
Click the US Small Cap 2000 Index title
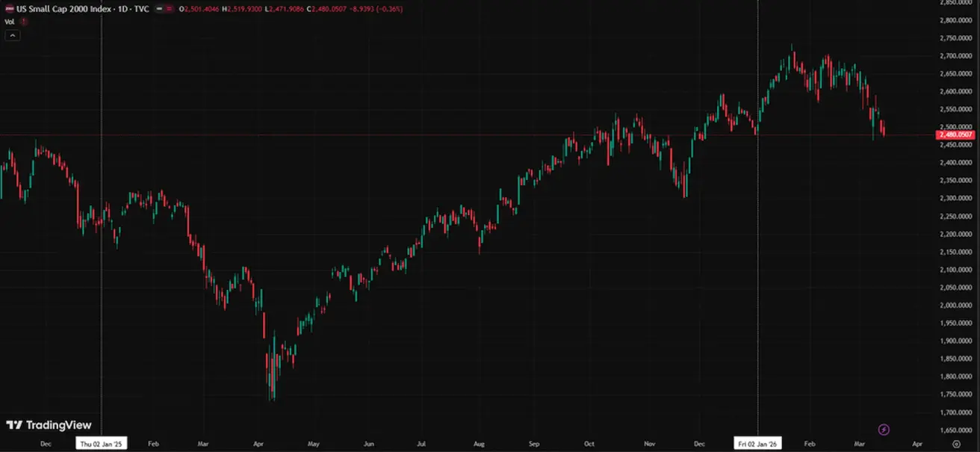51,9
